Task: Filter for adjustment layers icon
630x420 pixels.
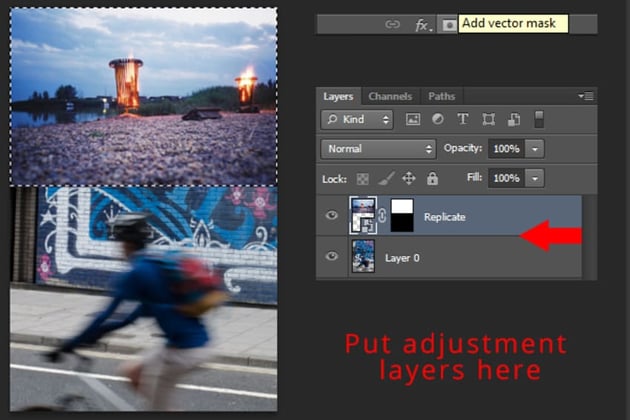Action: [x=438, y=119]
